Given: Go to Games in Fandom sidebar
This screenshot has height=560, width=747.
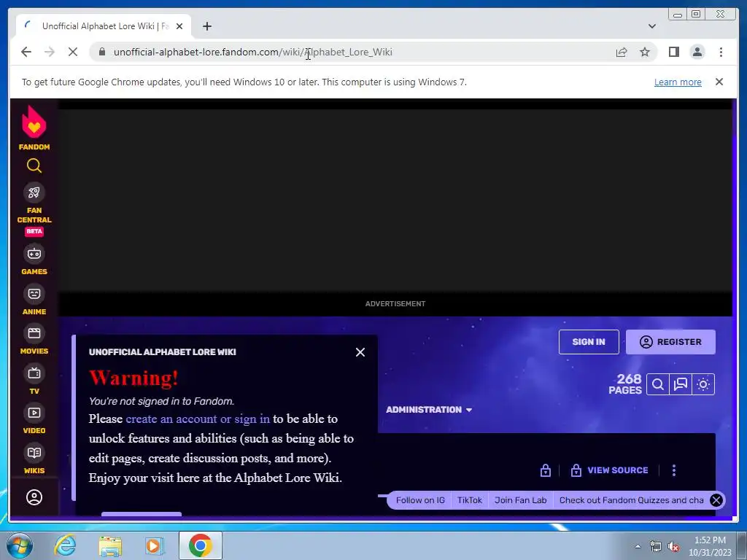Looking at the screenshot, I should click(x=34, y=260).
